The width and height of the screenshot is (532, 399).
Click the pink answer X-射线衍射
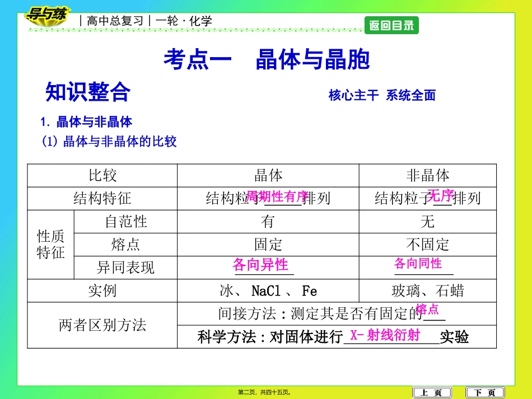(x=385, y=335)
